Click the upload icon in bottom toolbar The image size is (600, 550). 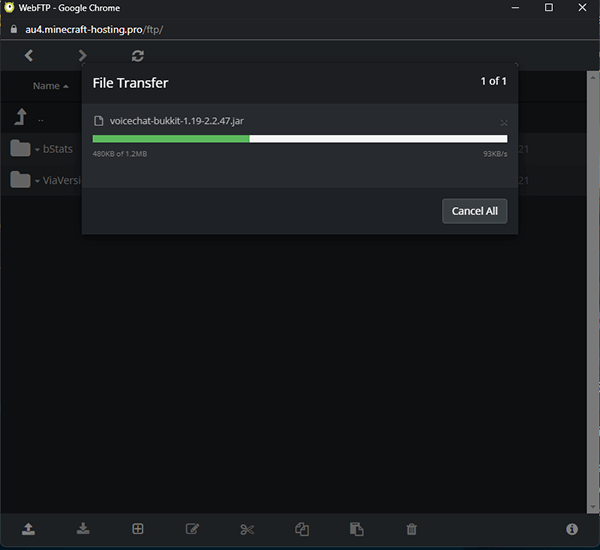pos(28,529)
